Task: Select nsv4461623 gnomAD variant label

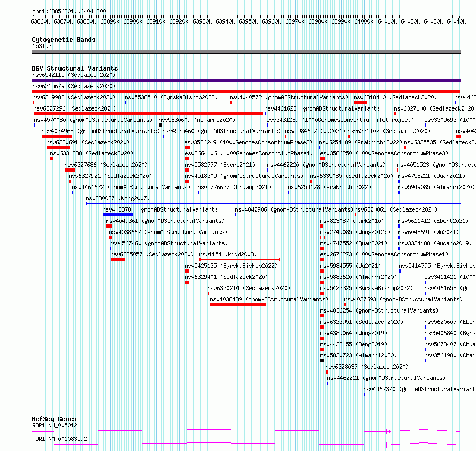Action: pos(324,108)
